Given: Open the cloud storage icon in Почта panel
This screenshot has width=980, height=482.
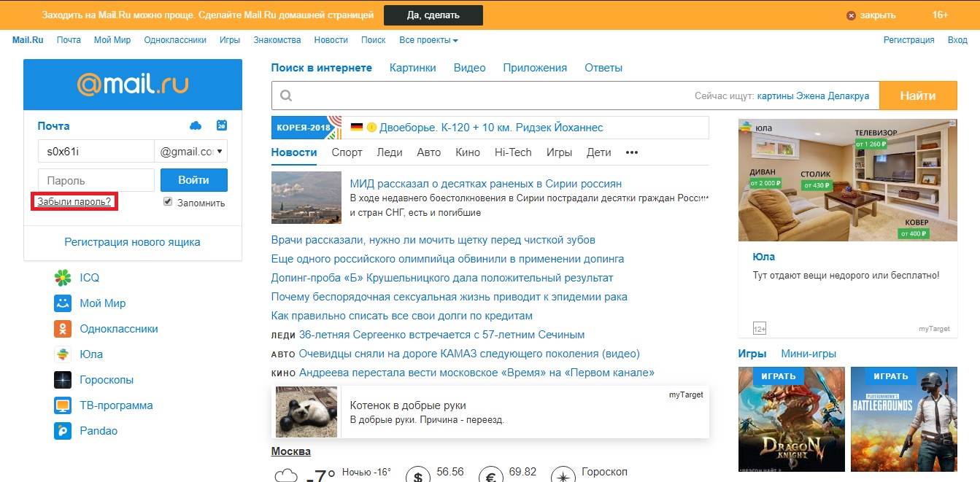Looking at the screenshot, I should [x=196, y=126].
